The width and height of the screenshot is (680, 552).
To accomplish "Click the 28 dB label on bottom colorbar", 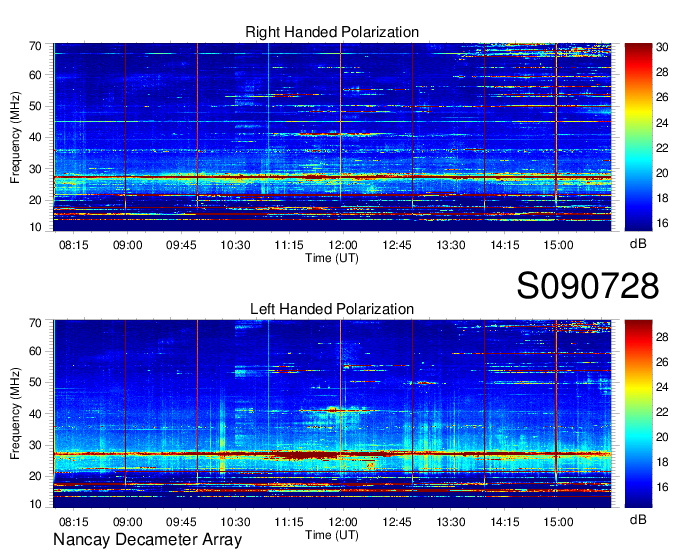I will [662, 337].
